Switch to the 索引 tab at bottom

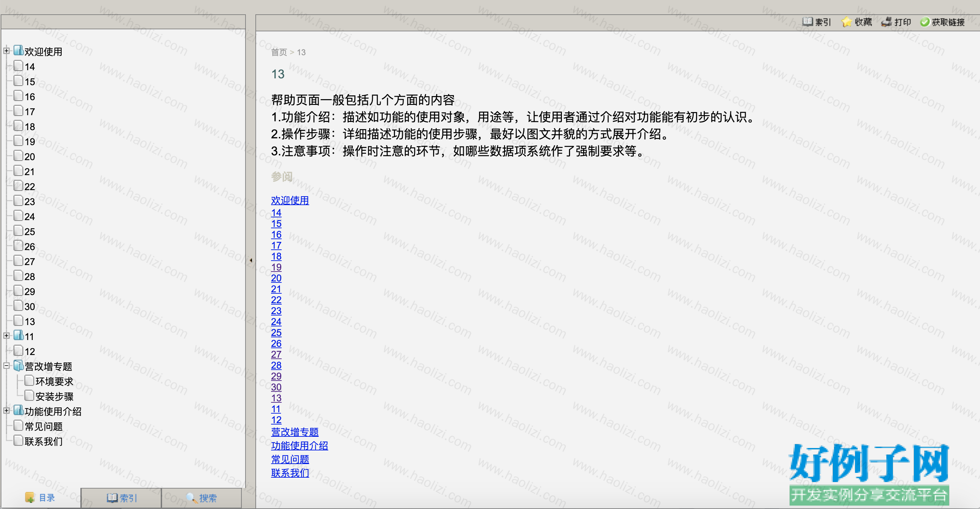pyautogui.click(x=121, y=497)
